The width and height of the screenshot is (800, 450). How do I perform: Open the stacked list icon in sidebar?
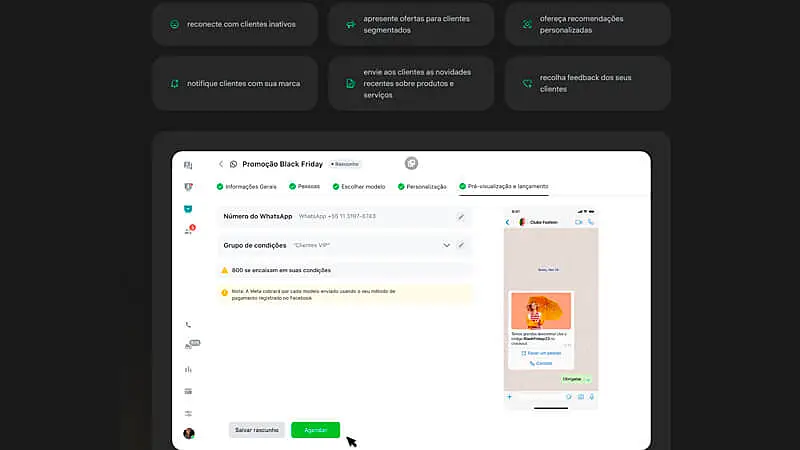click(x=188, y=391)
